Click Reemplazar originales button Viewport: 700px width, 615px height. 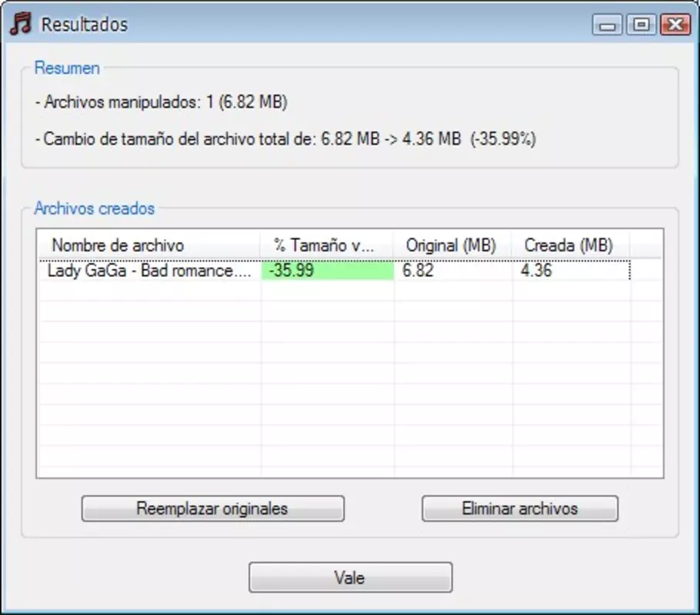click(x=213, y=508)
